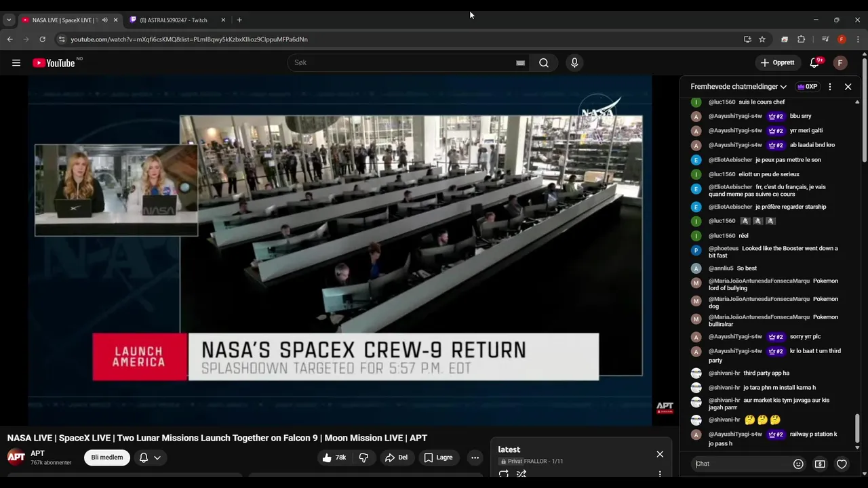View site information icon in address bar
This screenshot has width=868, height=488.
62,39
